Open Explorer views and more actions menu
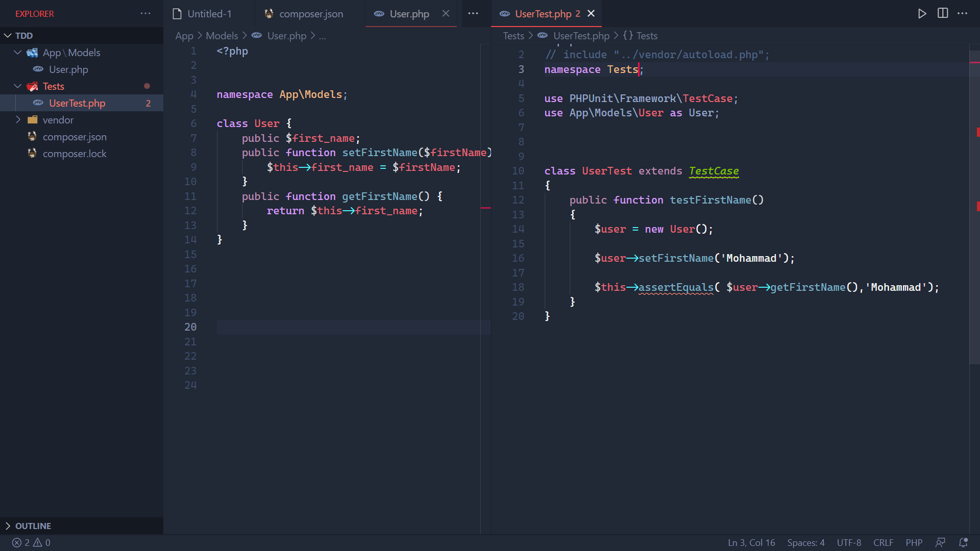 pyautogui.click(x=145, y=14)
